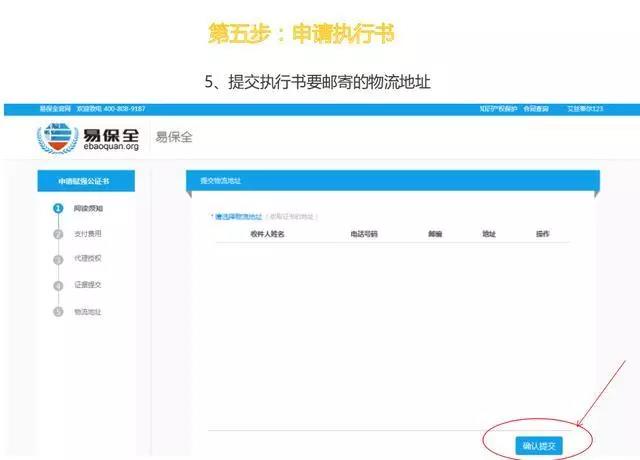
Task: Open 合同查询 in the top bar
Action: (x=536, y=109)
